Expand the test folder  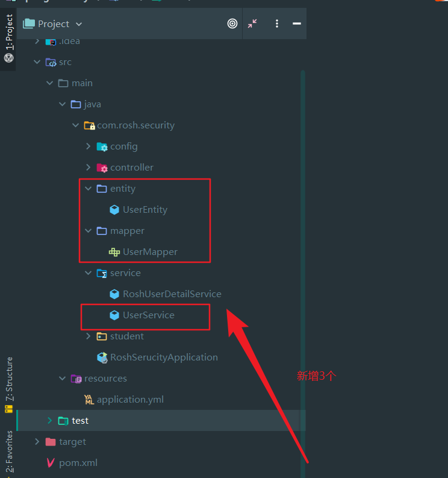click(x=49, y=420)
